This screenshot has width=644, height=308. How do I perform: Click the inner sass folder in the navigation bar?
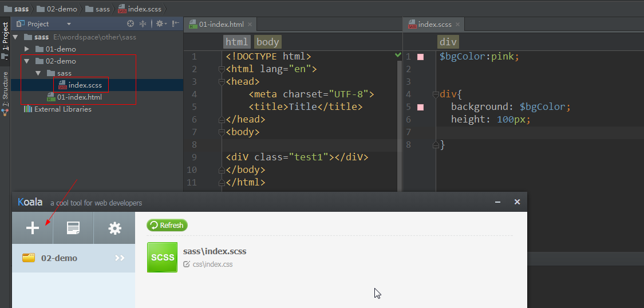(97, 8)
